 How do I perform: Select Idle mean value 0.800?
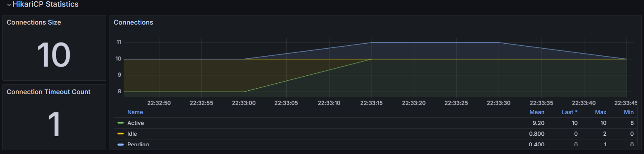click(536, 134)
